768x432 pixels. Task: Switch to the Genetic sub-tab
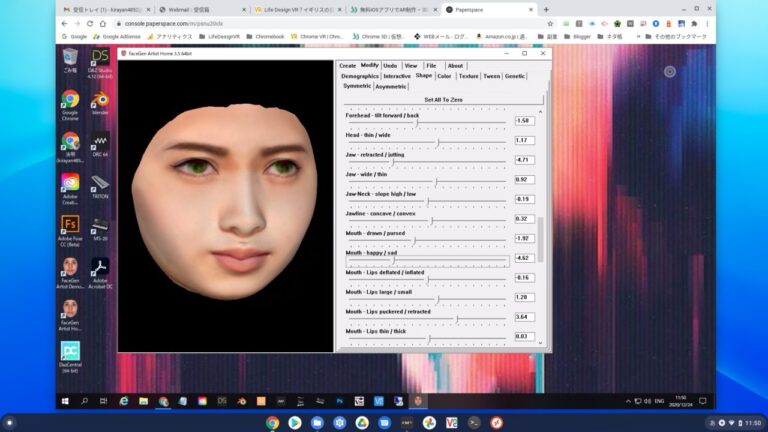point(514,76)
